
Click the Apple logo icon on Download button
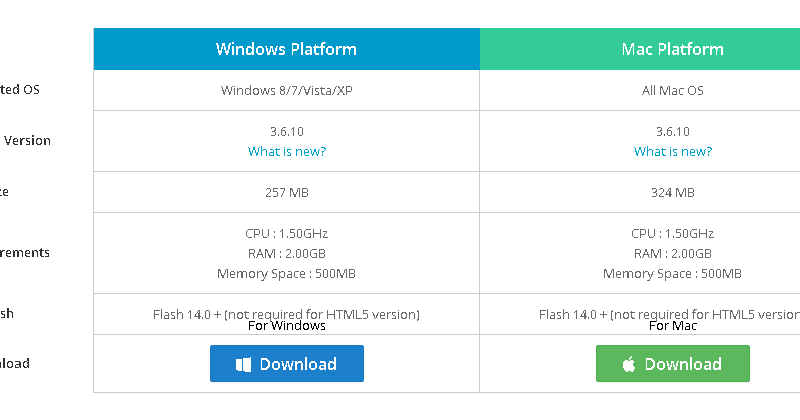pos(629,364)
